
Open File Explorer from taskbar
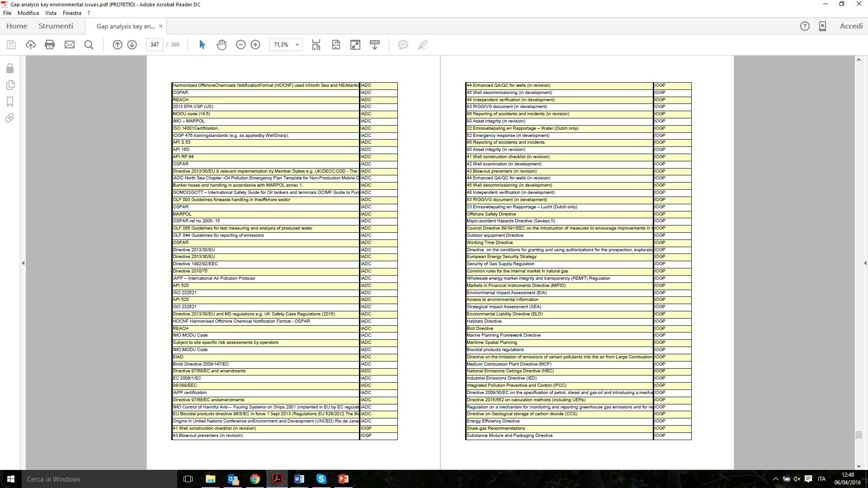coord(211,479)
